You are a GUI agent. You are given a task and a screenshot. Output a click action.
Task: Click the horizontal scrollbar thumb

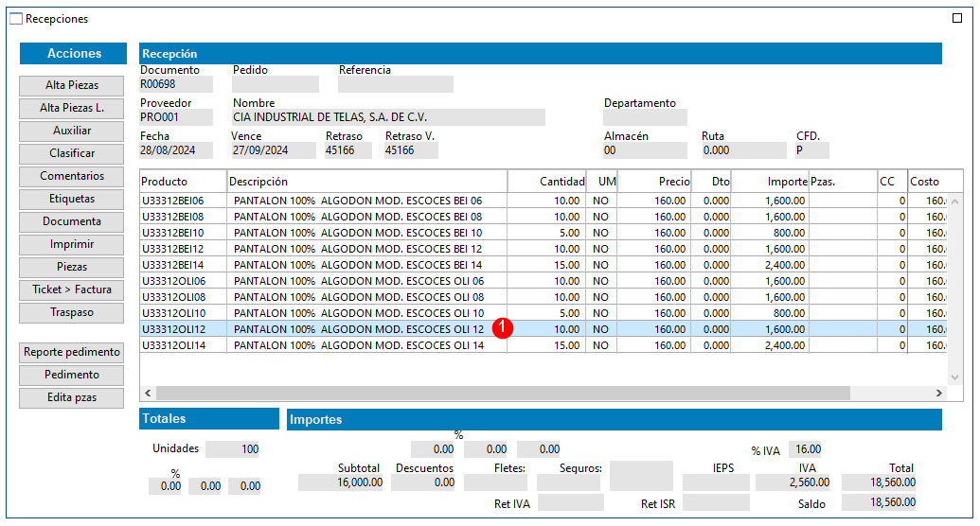[503, 393]
